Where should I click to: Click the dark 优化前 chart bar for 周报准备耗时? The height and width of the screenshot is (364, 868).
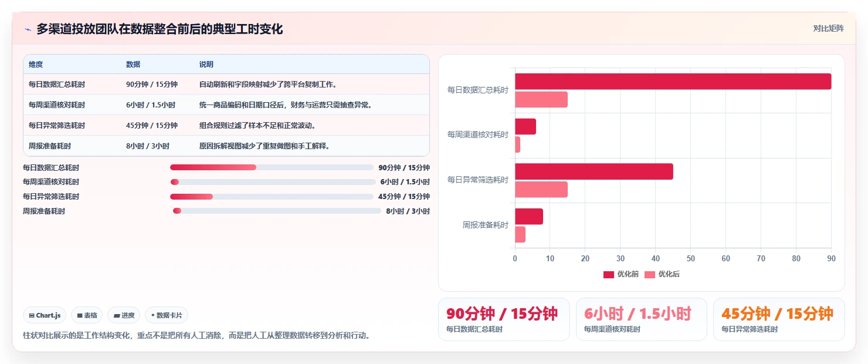pyautogui.click(x=529, y=217)
